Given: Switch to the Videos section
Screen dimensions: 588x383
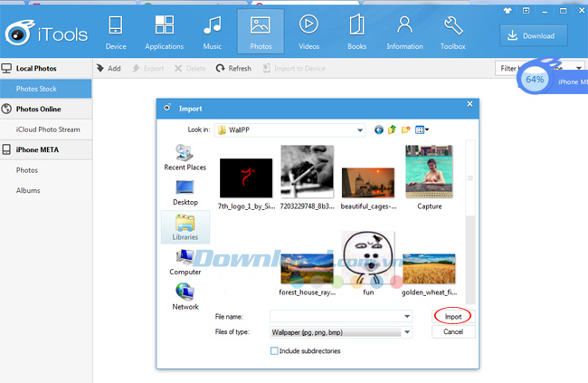Looking at the screenshot, I should pos(308,32).
